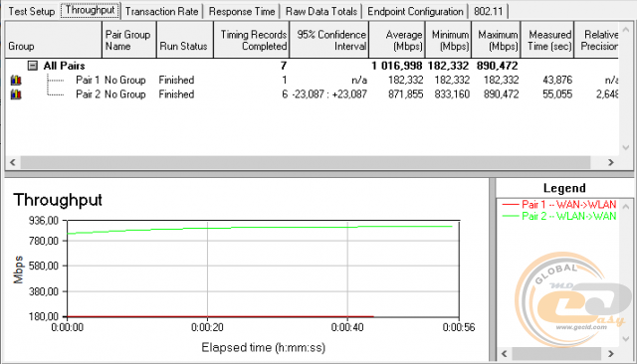
Task: Click the Pair 1 chart icon
Action: [x=16, y=80]
